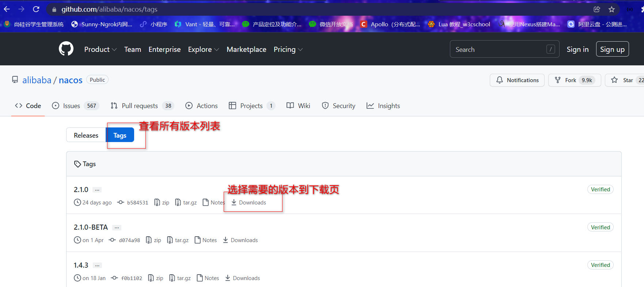The image size is (644, 287).
Task: Click the tar.gz archive icon for 2.1.0
Action: tap(178, 202)
